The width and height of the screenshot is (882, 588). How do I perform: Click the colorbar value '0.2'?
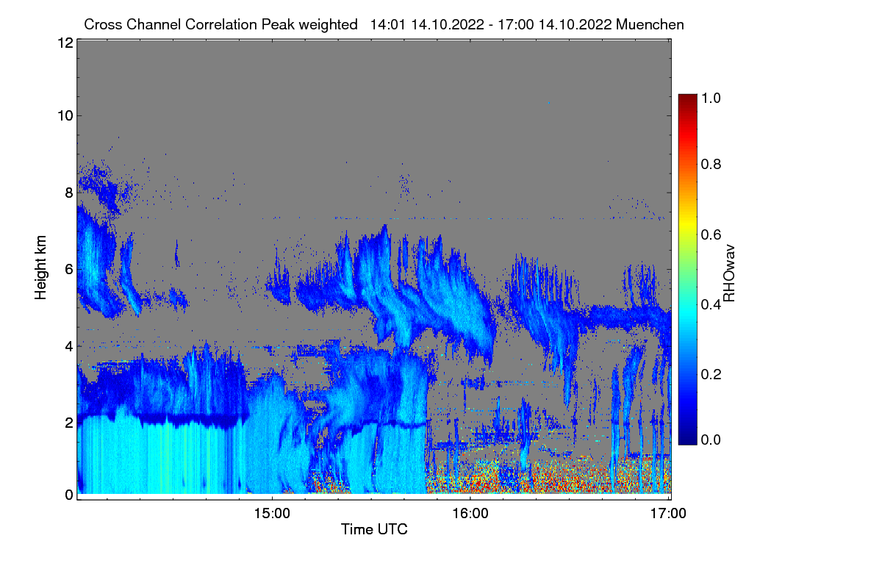click(x=711, y=374)
